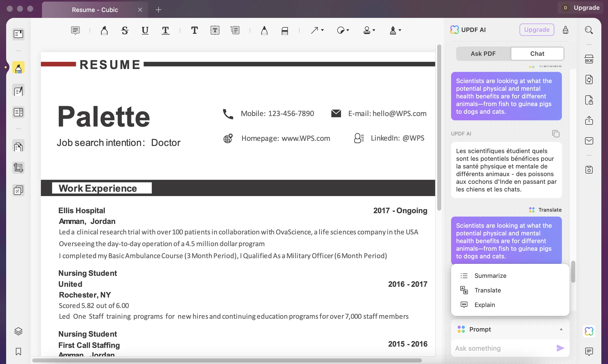
Task: Select the text box insertion tool
Action: [x=215, y=30]
